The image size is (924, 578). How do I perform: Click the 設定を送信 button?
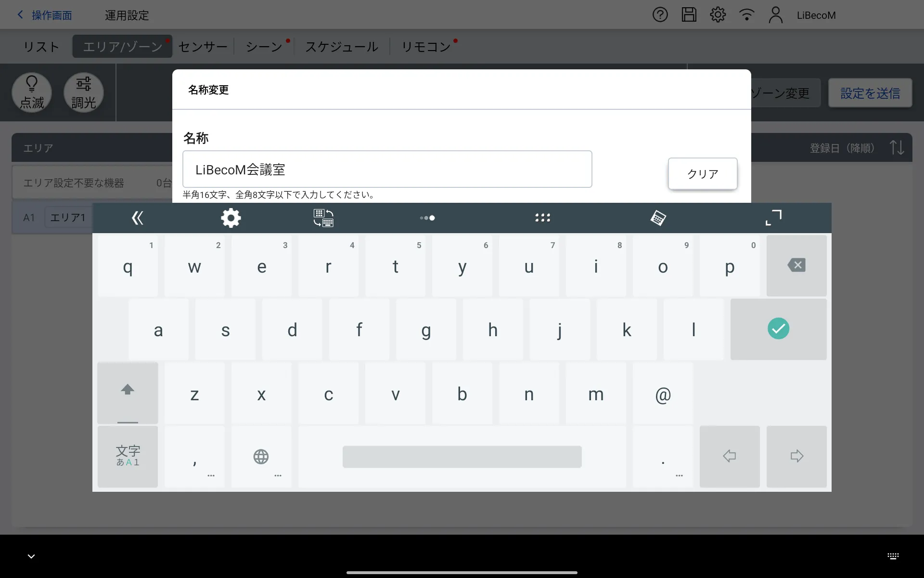point(870,93)
